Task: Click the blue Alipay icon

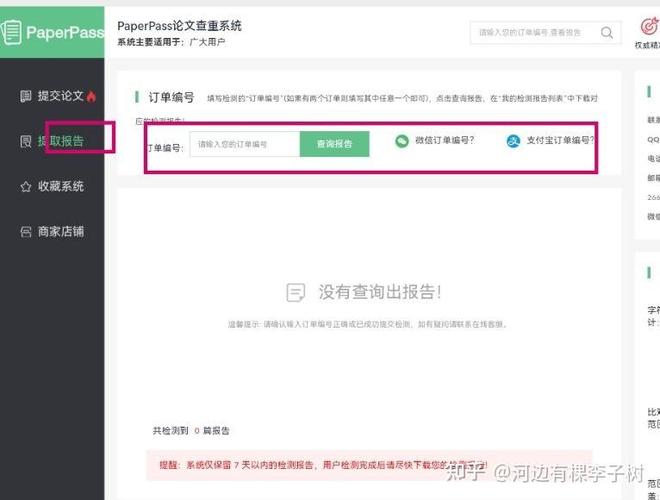Action: pos(513,141)
